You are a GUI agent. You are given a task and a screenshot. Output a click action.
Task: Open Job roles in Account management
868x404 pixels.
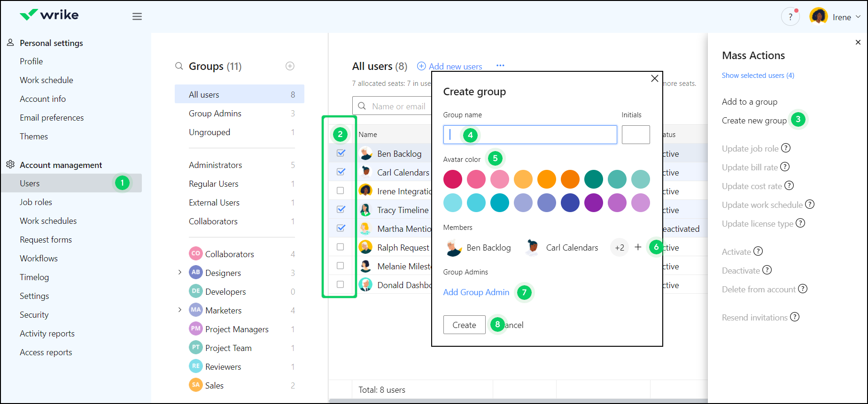36,202
